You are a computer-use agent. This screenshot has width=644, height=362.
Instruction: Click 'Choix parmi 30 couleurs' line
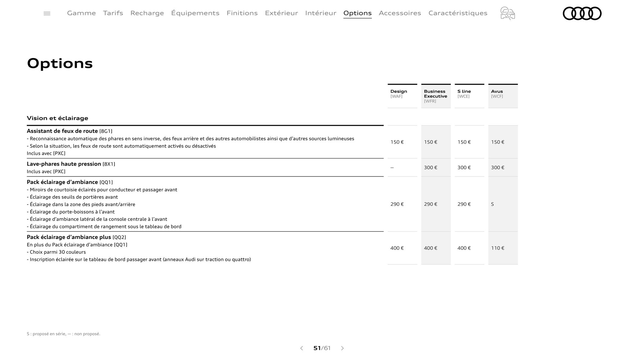[56, 252]
